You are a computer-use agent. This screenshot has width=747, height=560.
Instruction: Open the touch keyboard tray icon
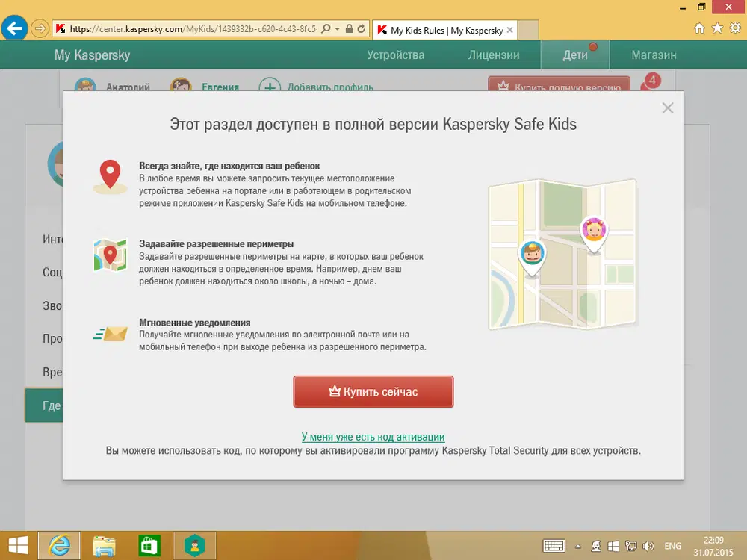[x=554, y=546]
